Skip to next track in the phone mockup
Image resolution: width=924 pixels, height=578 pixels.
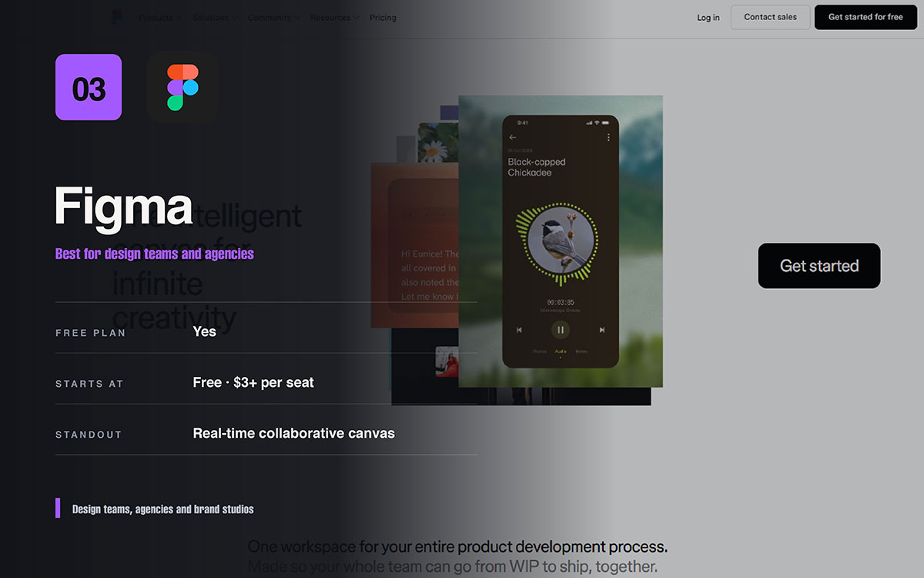coord(602,330)
